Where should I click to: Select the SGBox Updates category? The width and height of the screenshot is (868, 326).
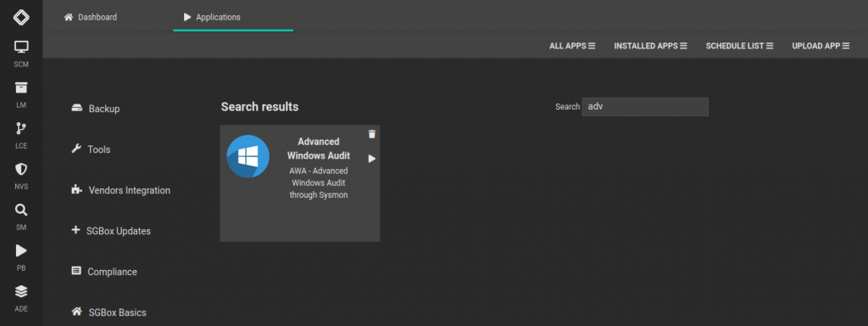click(111, 231)
